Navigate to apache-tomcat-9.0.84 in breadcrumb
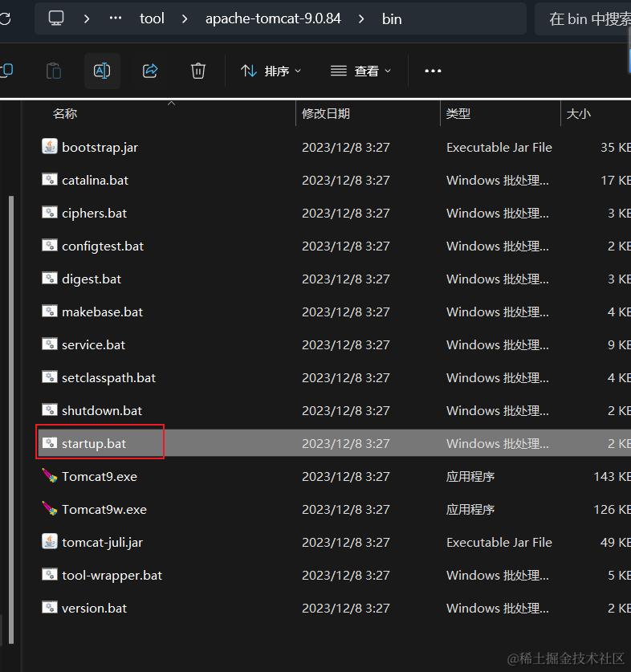The width and height of the screenshot is (631, 672). coord(273,18)
